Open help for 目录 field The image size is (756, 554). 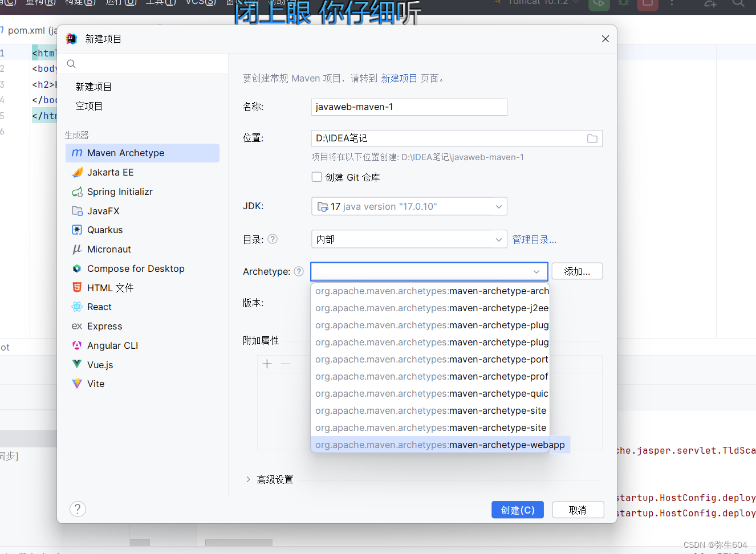click(x=273, y=239)
